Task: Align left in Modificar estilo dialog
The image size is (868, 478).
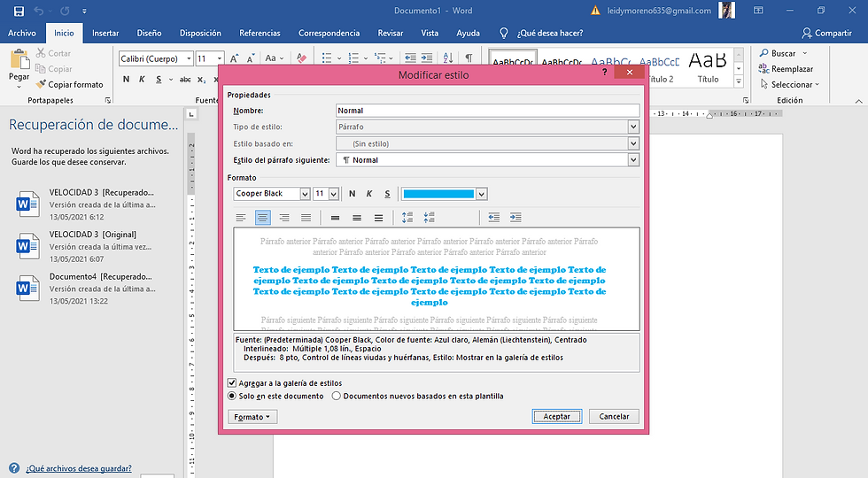Action: (x=241, y=218)
